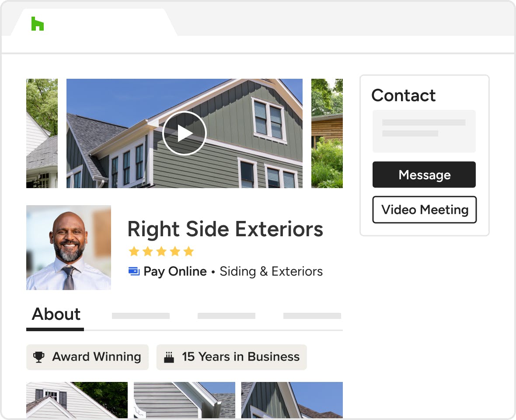The image size is (516, 420).
Task: Click the Right Side Exteriors company name
Action: point(225,229)
